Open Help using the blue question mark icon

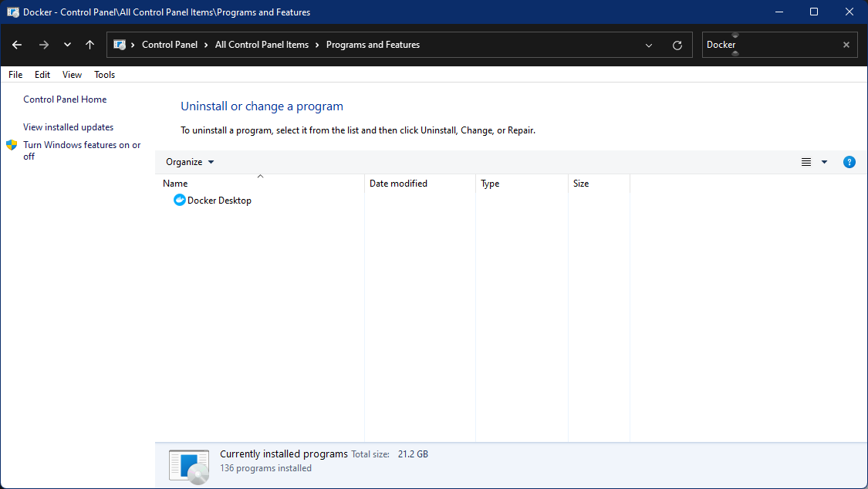(849, 162)
